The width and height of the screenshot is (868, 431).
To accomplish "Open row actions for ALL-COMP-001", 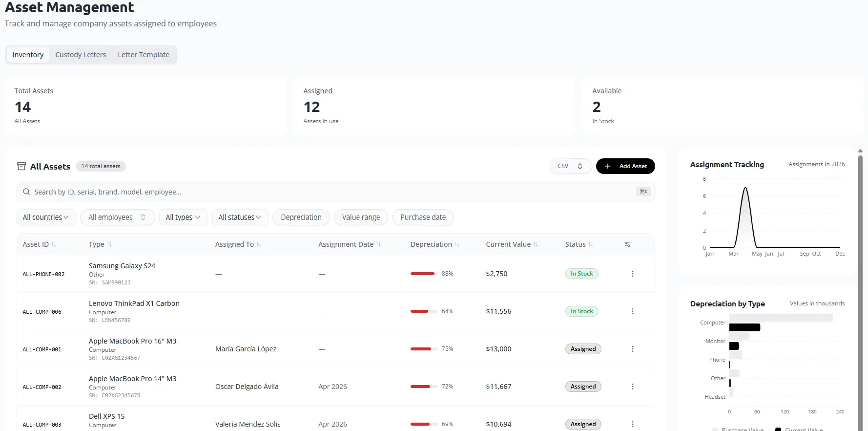I will [633, 349].
